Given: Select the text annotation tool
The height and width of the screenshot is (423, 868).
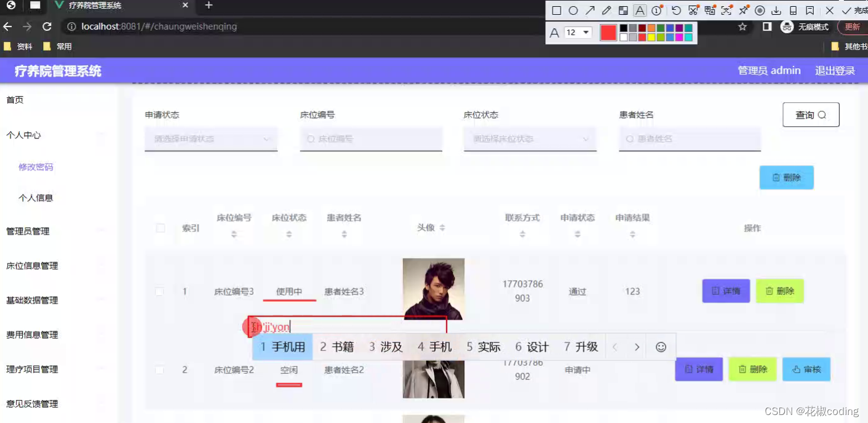Looking at the screenshot, I should (x=640, y=10).
